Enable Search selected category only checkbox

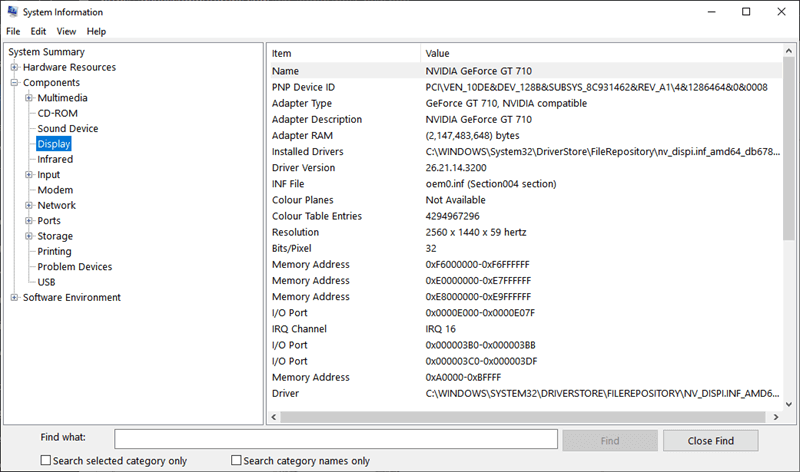tap(46, 460)
